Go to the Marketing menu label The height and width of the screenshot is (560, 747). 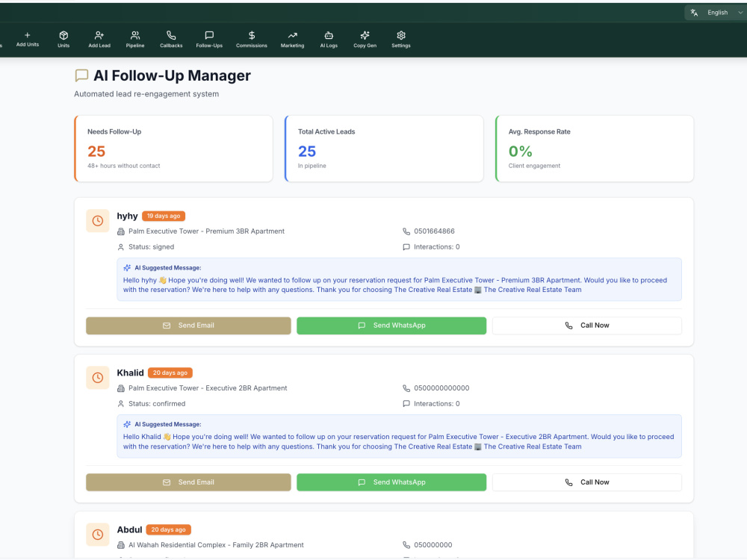[x=293, y=46]
